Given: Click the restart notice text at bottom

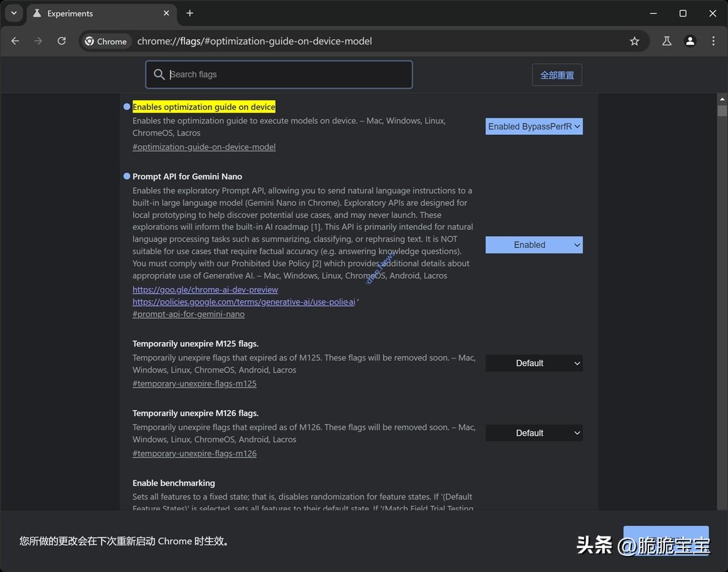Looking at the screenshot, I should (x=126, y=541).
